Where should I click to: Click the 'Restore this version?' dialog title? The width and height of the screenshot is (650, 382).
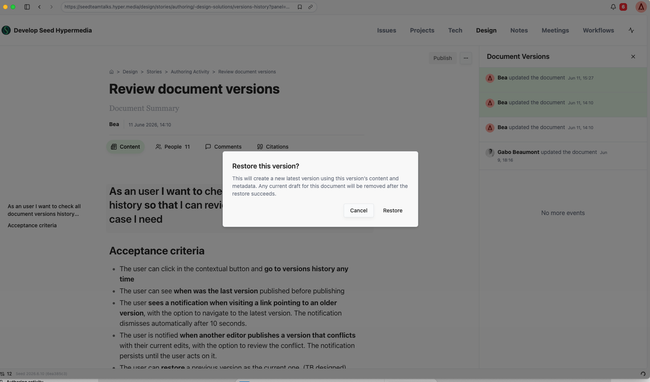coord(265,166)
